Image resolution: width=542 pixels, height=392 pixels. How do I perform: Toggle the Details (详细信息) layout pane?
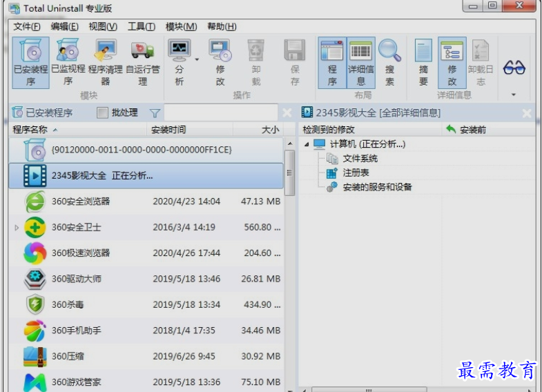click(x=361, y=63)
